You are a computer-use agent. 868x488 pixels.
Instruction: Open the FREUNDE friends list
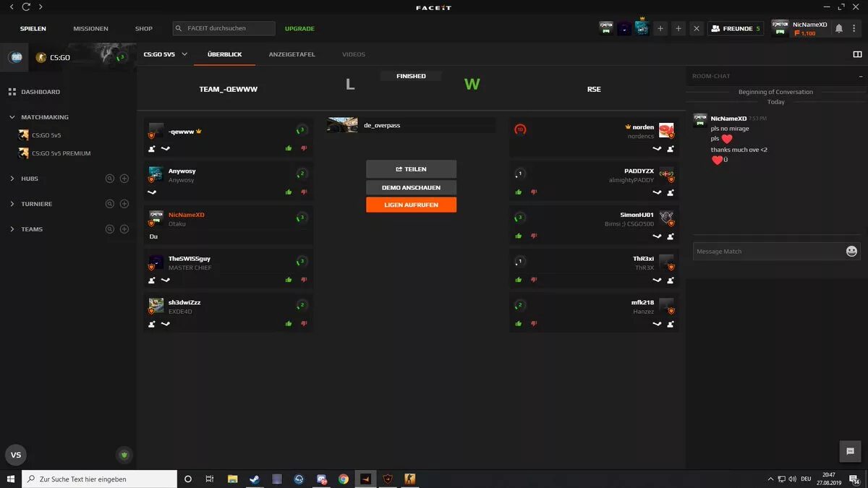(736, 28)
